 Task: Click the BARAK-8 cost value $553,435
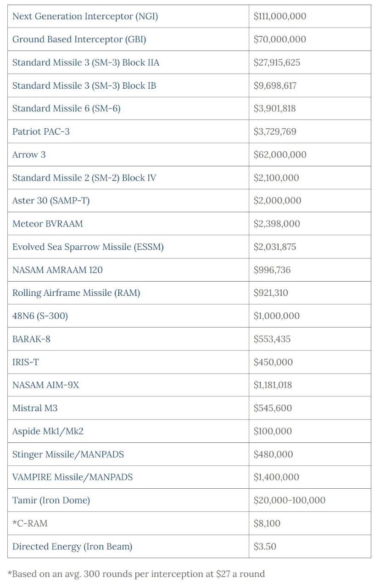click(x=272, y=339)
